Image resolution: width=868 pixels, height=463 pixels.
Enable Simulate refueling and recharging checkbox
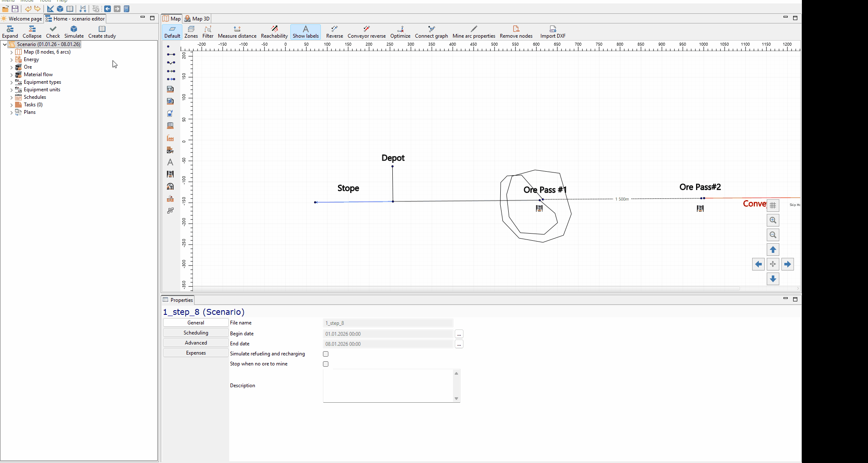325,354
